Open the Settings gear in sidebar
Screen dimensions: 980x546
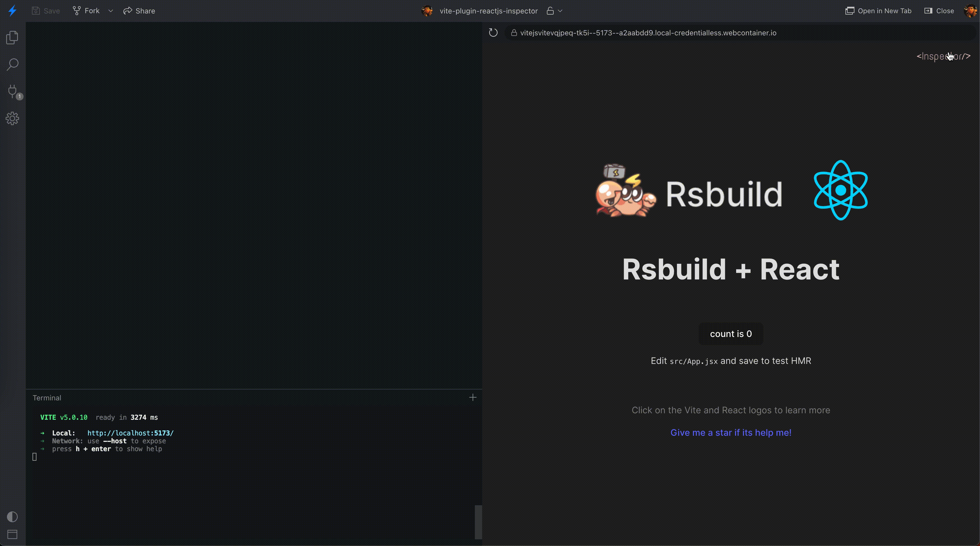pyautogui.click(x=12, y=118)
